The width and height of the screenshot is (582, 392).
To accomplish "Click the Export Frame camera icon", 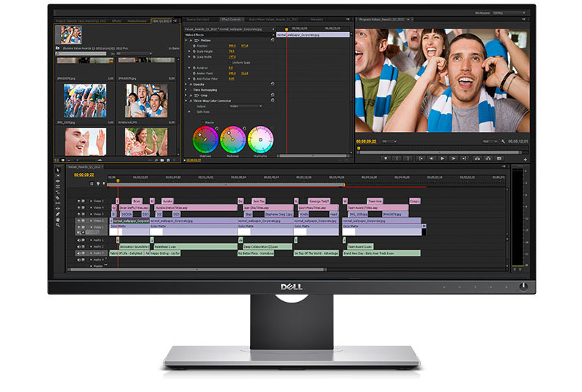I will coord(499,158).
